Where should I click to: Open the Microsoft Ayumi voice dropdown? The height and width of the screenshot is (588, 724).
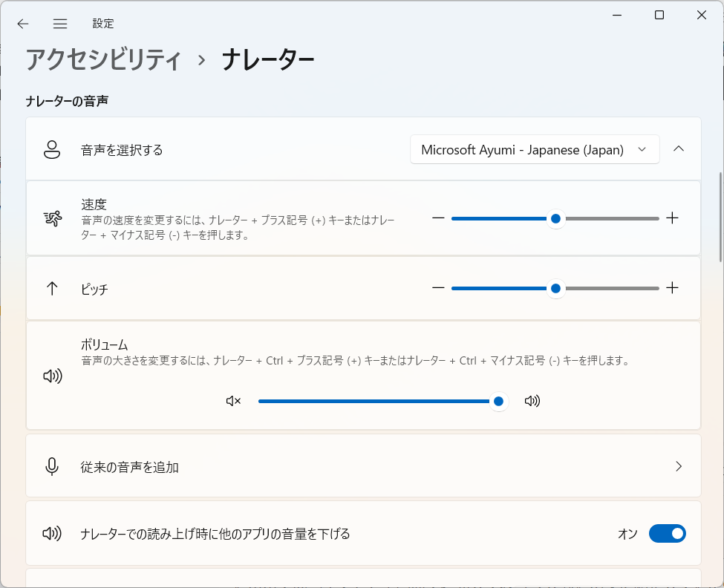point(534,149)
